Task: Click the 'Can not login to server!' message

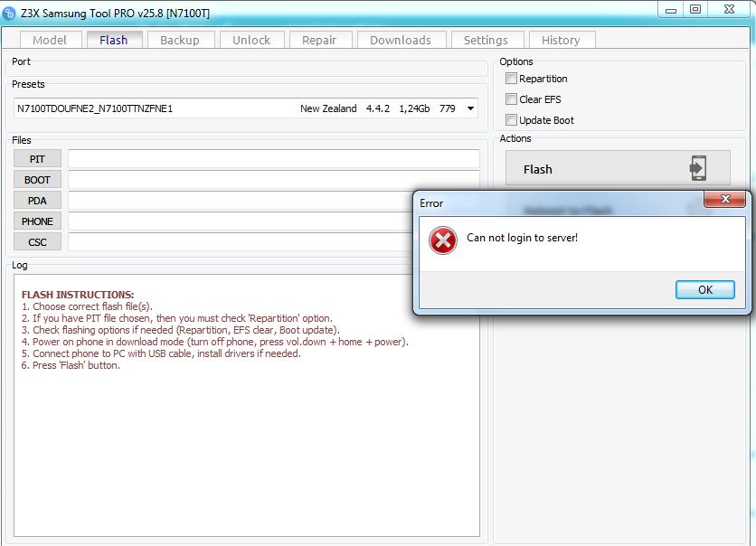Action: click(x=522, y=238)
